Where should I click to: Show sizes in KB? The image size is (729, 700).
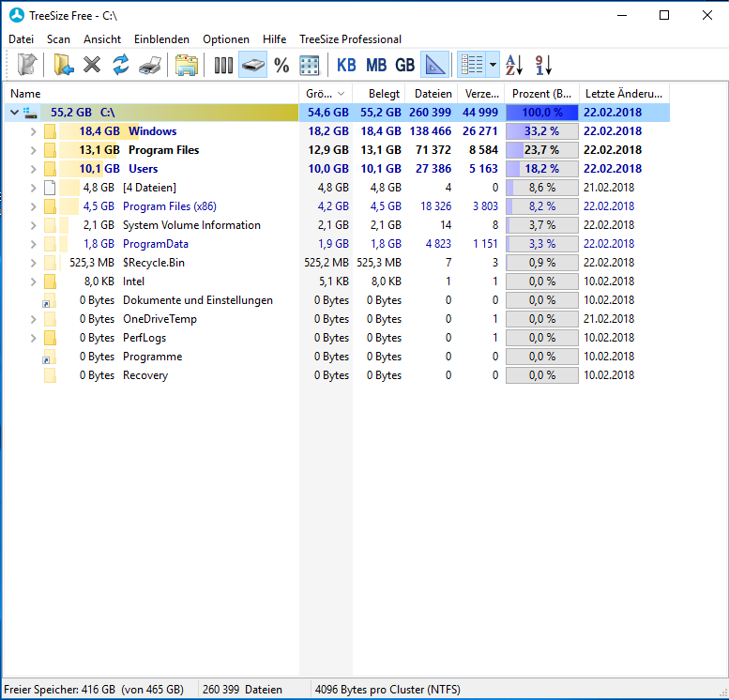[346, 65]
